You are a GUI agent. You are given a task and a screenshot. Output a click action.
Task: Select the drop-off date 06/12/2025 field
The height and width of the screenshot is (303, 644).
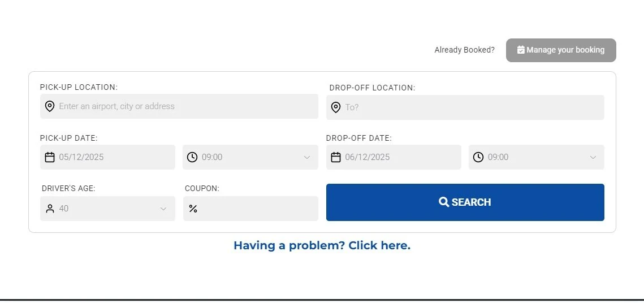[399, 157]
